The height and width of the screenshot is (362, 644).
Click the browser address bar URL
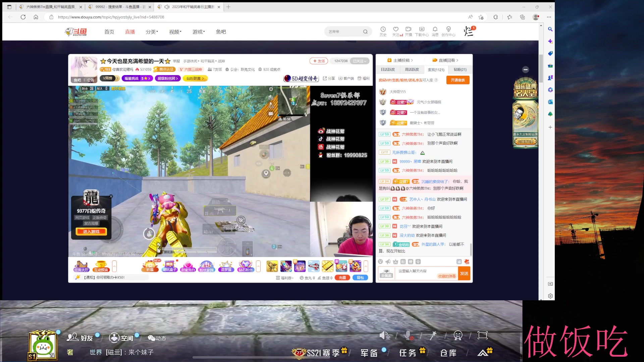(111, 17)
